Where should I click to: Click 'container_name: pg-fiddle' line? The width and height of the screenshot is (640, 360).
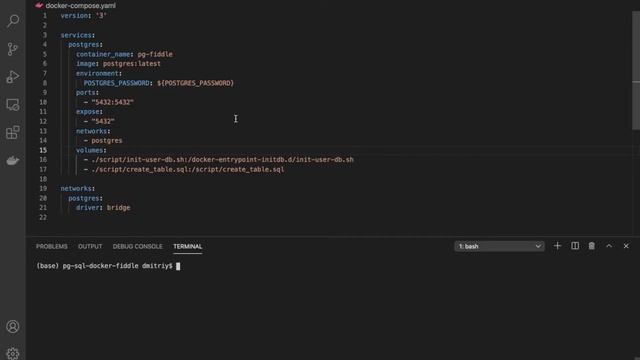pyautogui.click(x=124, y=54)
